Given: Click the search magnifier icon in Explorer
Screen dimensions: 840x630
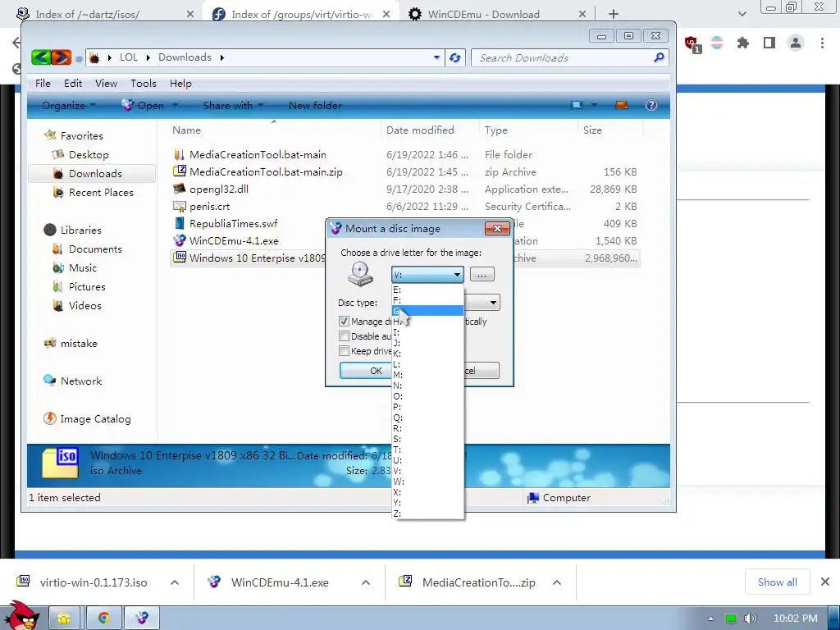Looking at the screenshot, I should 659,57.
